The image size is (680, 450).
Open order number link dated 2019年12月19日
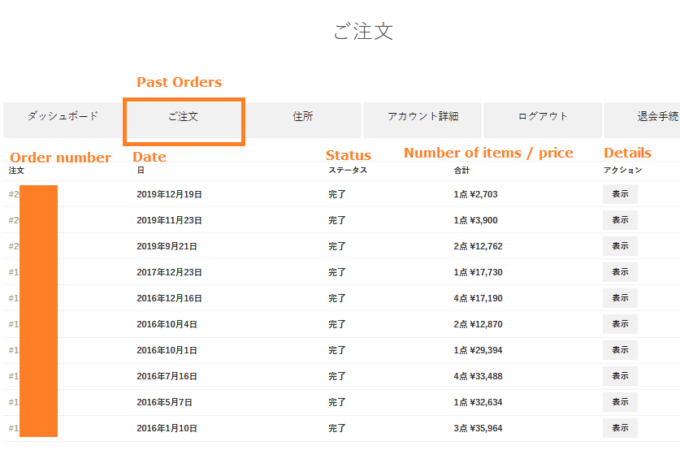[x=13, y=194]
